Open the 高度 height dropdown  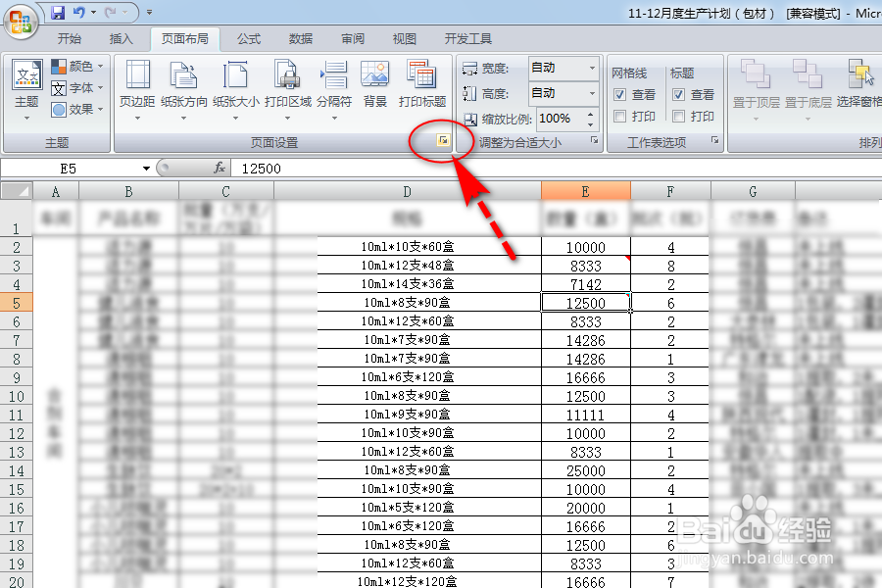pos(592,93)
